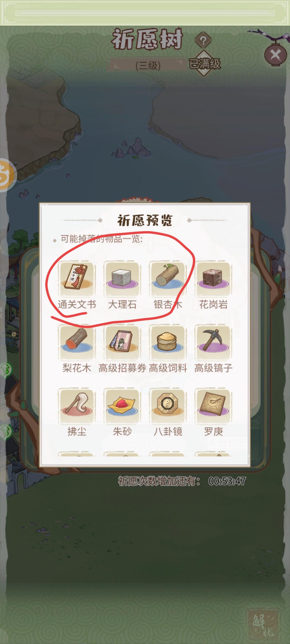This screenshot has height=644, width=290.
Task: Tap the 祈愿次数 countdown timer text
Action: 182,481
